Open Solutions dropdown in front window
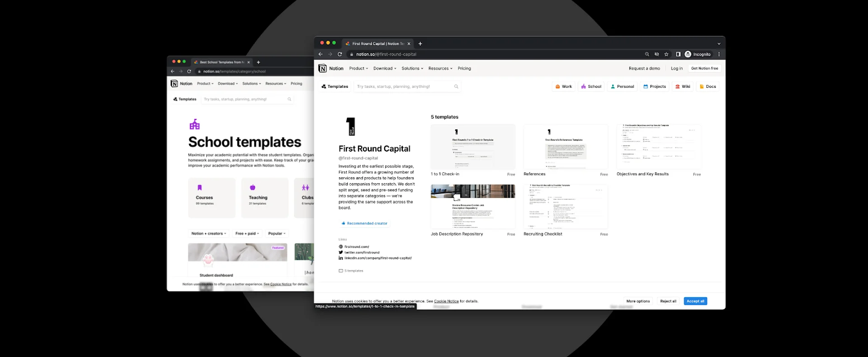This screenshot has width=868, height=357. click(412, 68)
